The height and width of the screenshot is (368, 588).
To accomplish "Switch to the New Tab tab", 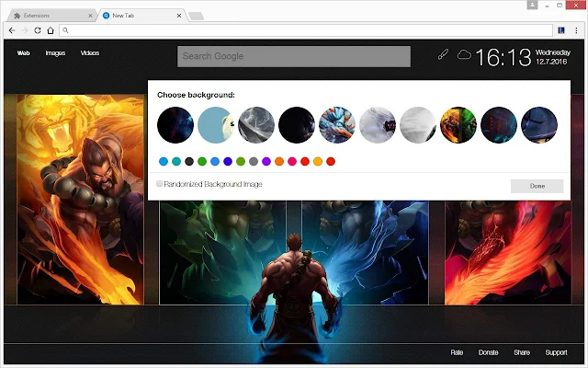I will click(141, 16).
